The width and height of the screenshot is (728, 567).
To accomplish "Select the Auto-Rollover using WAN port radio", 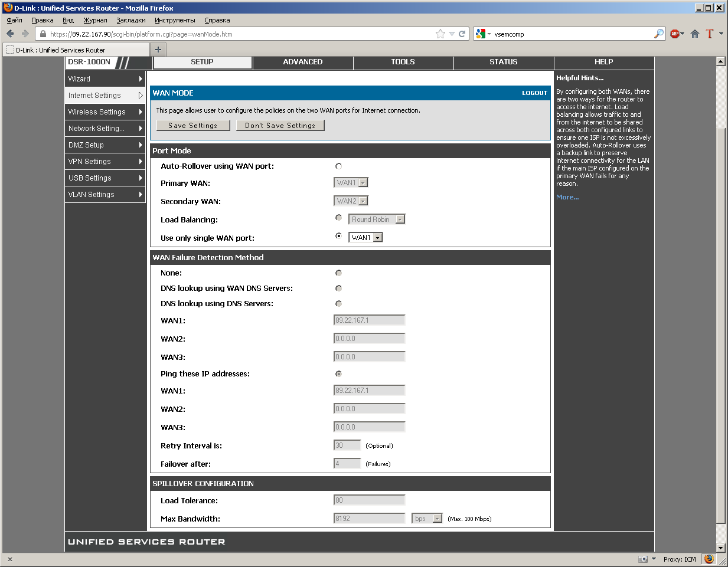I will point(338,166).
